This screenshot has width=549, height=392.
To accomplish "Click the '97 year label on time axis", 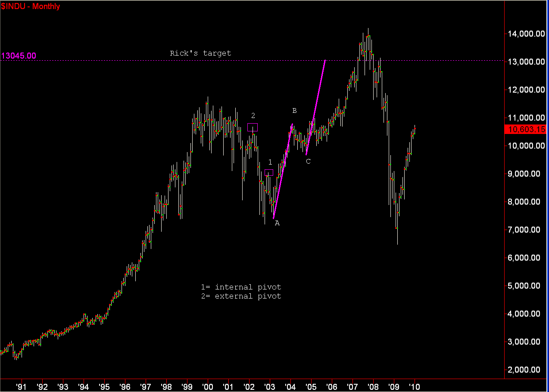I will point(146,386).
